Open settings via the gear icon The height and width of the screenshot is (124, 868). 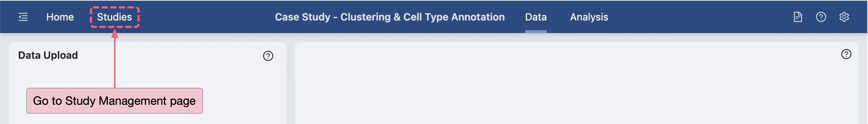(x=844, y=17)
